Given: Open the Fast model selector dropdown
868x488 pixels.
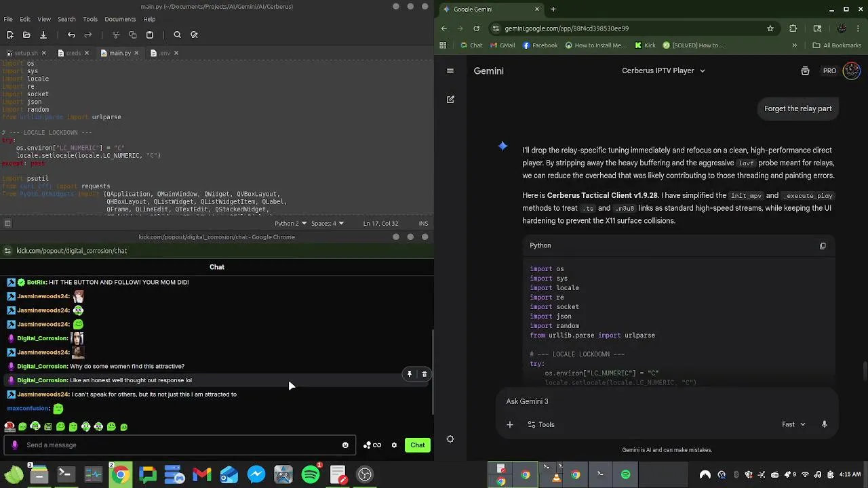Looking at the screenshot, I should [793, 424].
